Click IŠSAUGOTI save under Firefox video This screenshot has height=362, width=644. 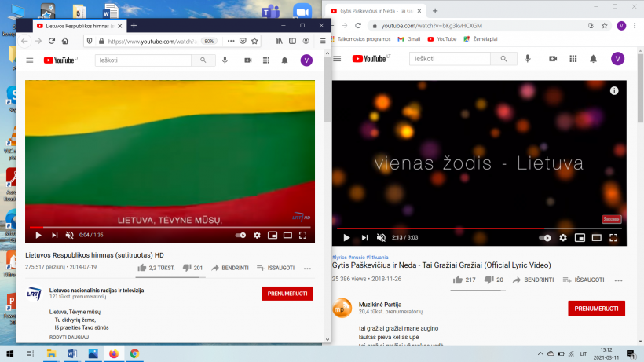(x=276, y=268)
